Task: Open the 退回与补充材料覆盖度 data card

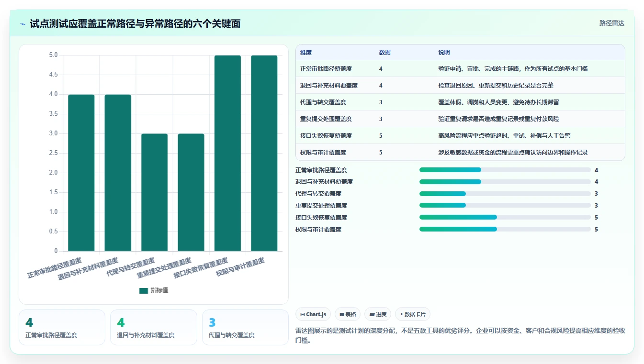Action: [153, 327]
